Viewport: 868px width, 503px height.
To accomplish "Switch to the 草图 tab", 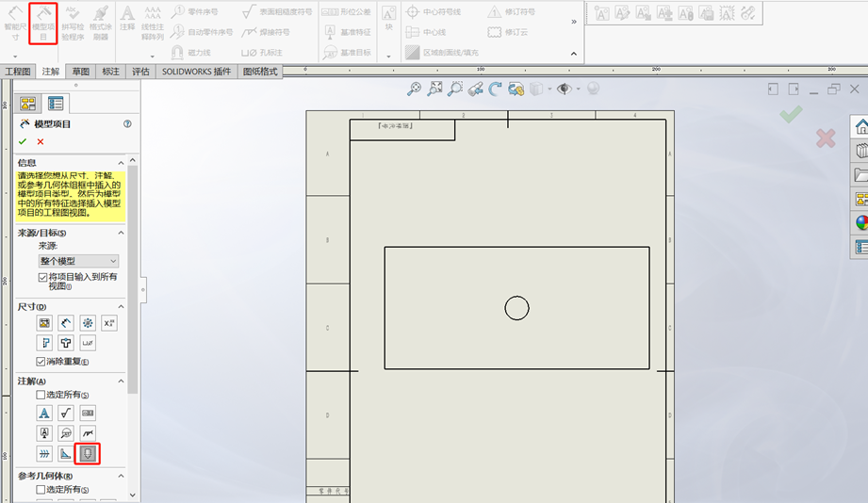I will click(x=81, y=72).
